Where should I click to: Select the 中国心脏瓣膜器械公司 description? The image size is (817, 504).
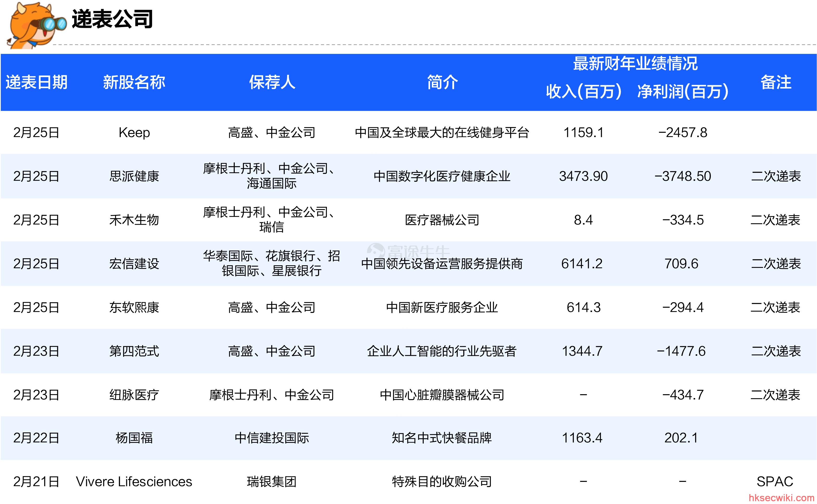click(442, 395)
